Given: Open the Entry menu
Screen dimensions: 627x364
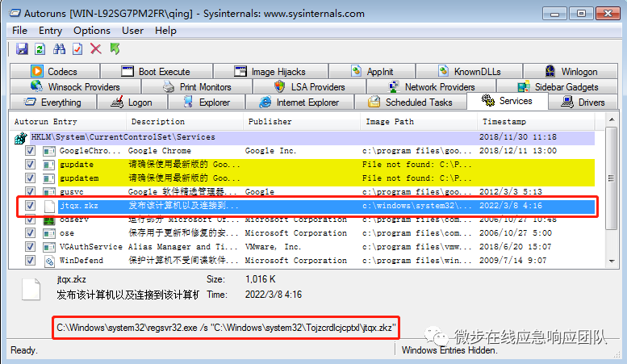Looking at the screenshot, I should (50, 31).
